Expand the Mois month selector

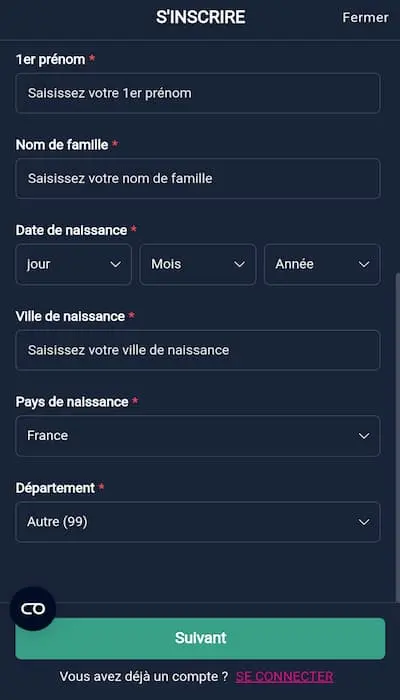198,264
